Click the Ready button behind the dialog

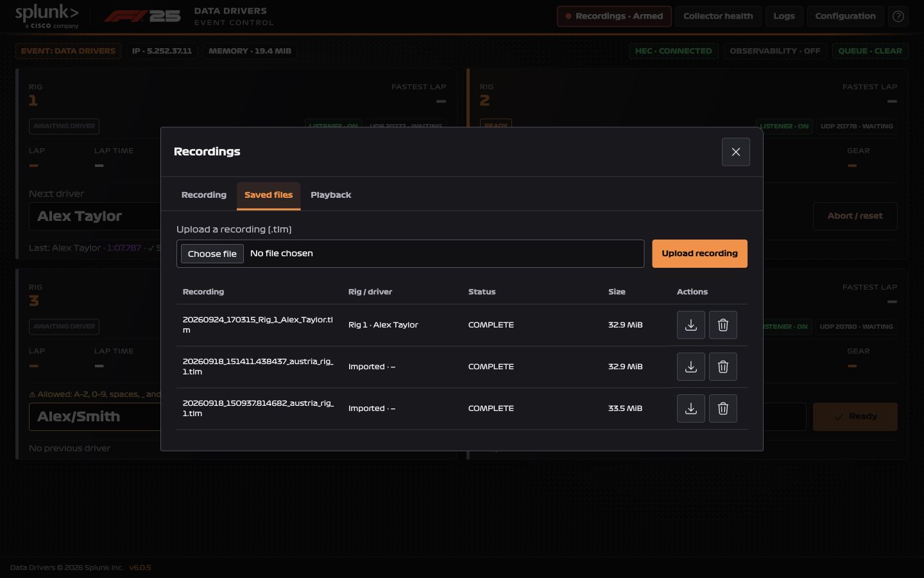pyautogui.click(x=855, y=417)
